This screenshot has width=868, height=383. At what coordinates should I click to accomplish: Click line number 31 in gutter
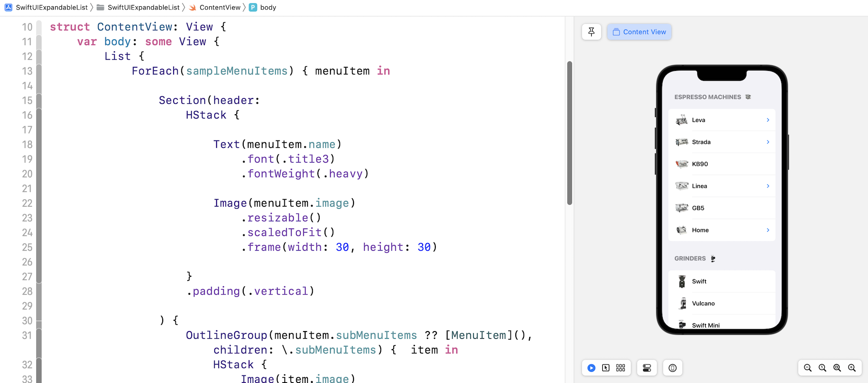coord(27,335)
